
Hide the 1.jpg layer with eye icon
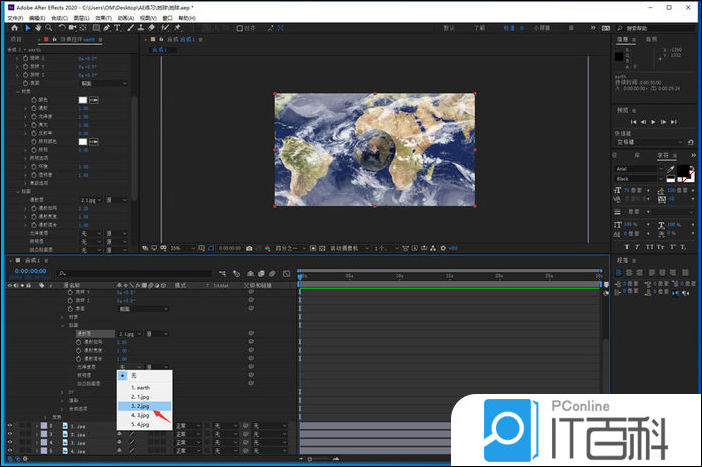tap(10, 425)
